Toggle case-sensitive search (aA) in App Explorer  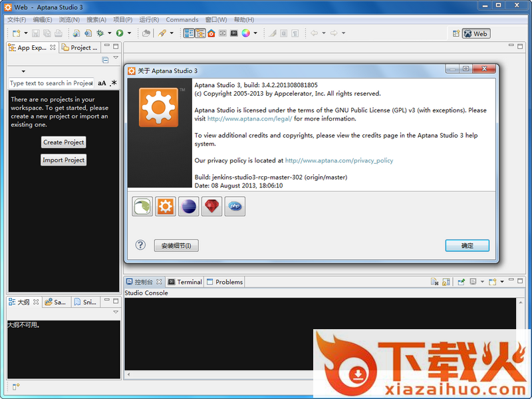[102, 83]
